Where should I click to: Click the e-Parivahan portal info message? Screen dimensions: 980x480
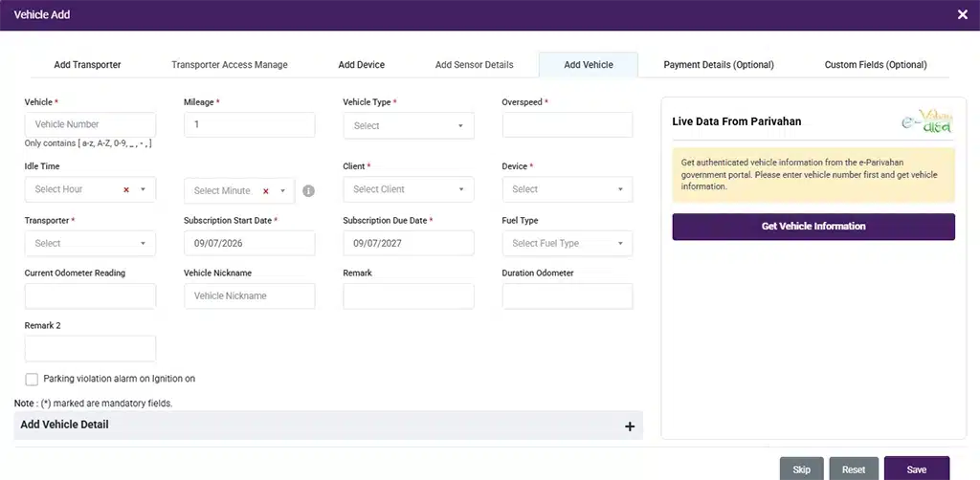[813, 175]
